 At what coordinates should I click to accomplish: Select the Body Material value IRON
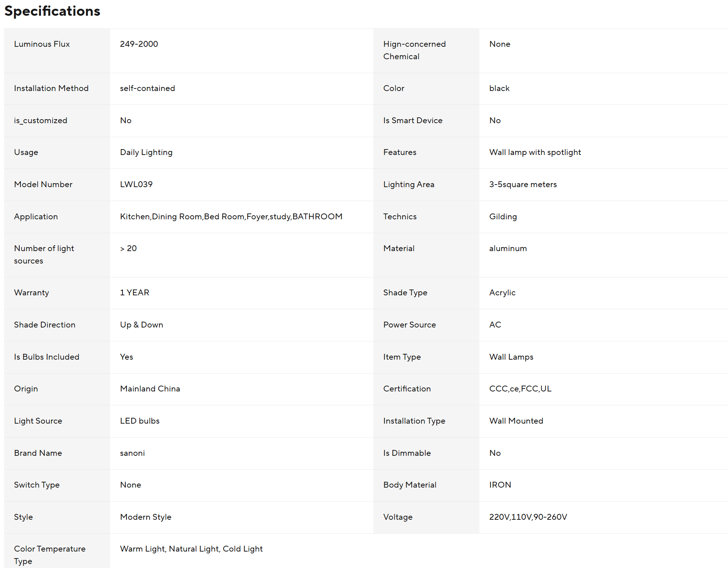pyautogui.click(x=500, y=485)
